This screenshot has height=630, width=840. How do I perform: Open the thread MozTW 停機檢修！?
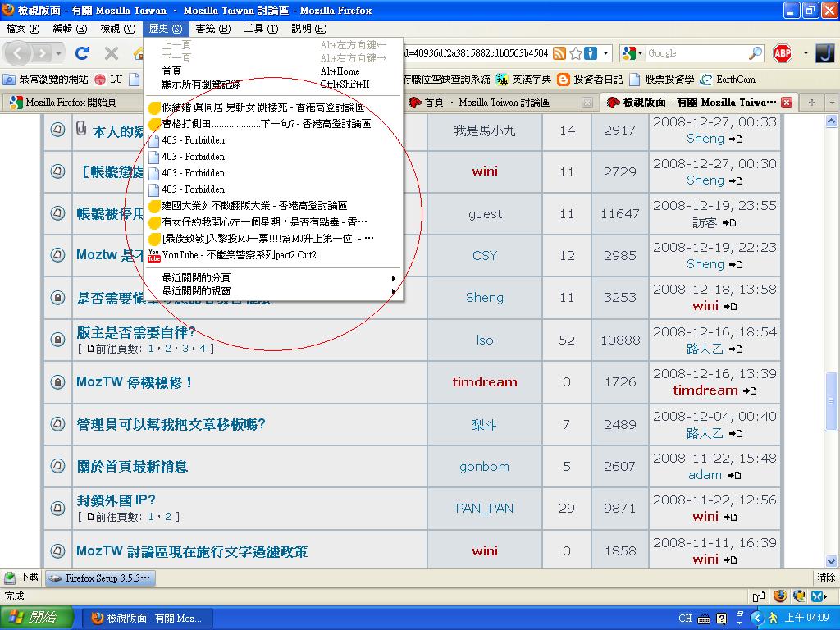(135, 382)
